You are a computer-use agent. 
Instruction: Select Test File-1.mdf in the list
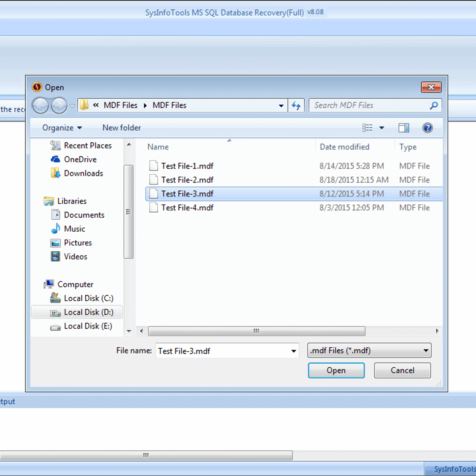pos(187,166)
